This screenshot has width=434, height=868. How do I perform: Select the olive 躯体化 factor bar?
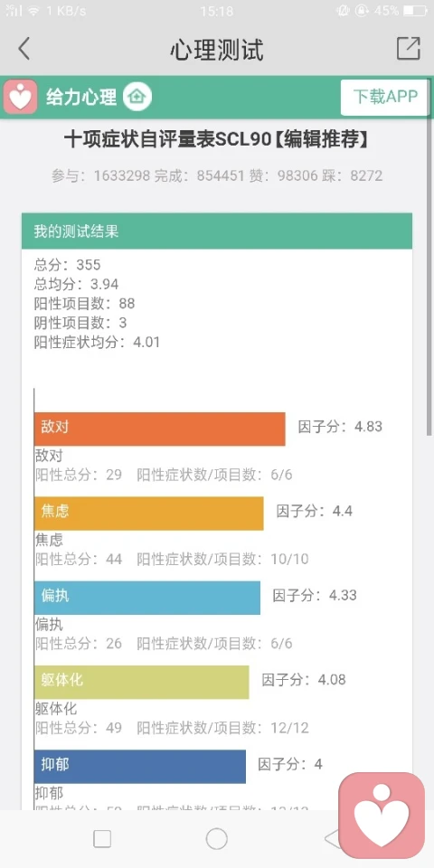(x=142, y=682)
